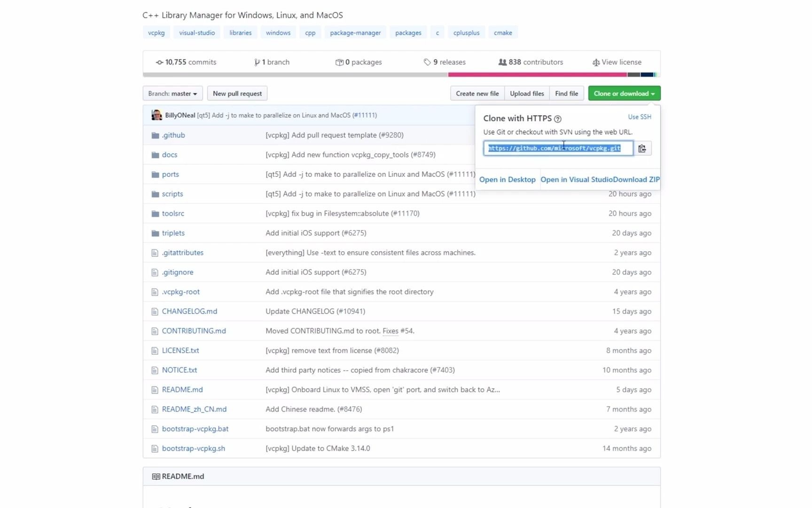Click the CHANGELOG.md file icon
The width and height of the screenshot is (812, 508).
[155, 311]
